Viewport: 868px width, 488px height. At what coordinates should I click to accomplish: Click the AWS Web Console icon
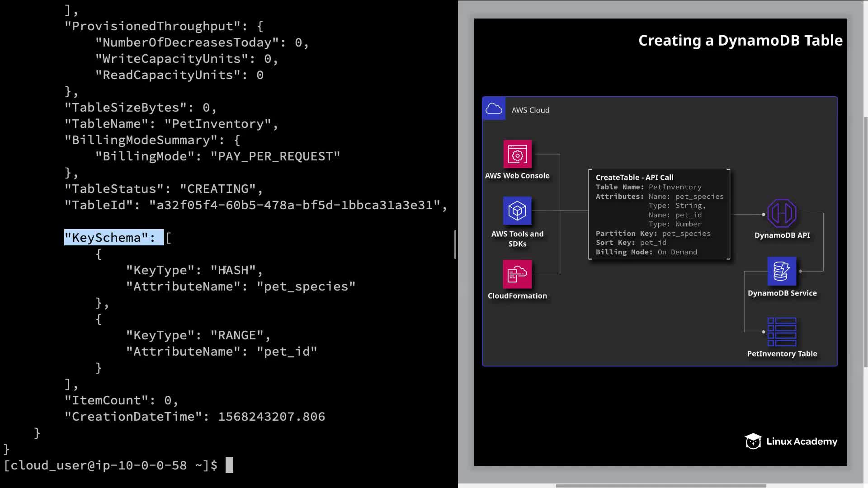pos(517,155)
